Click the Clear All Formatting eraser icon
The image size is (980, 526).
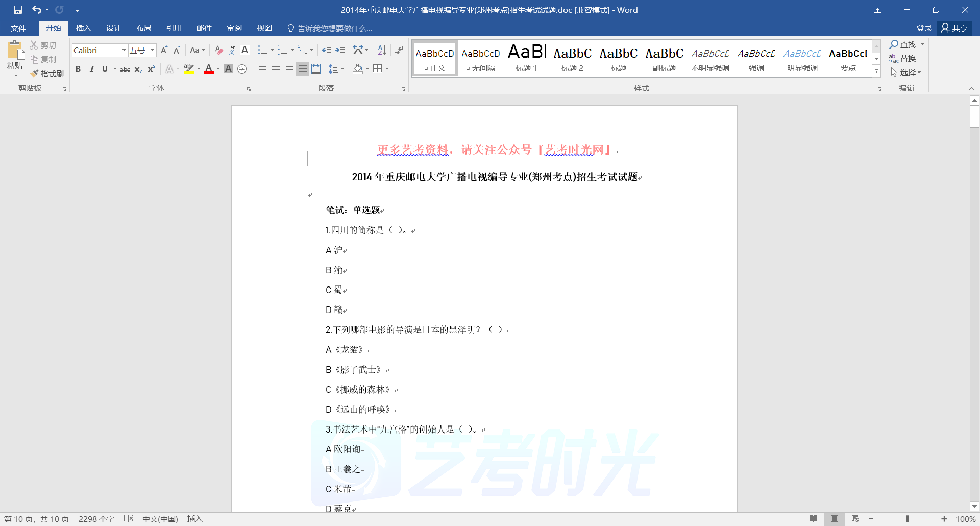(x=218, y=50)
